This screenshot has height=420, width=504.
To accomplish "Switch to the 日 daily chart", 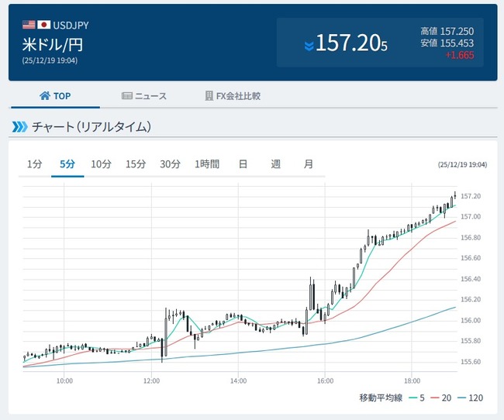I will pos(243,164).
